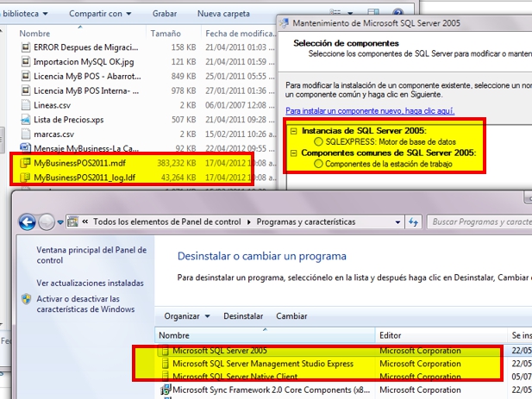Sort programs by the Nombre column header
Viewport: 532px width, 399px height.
(265, 335)
